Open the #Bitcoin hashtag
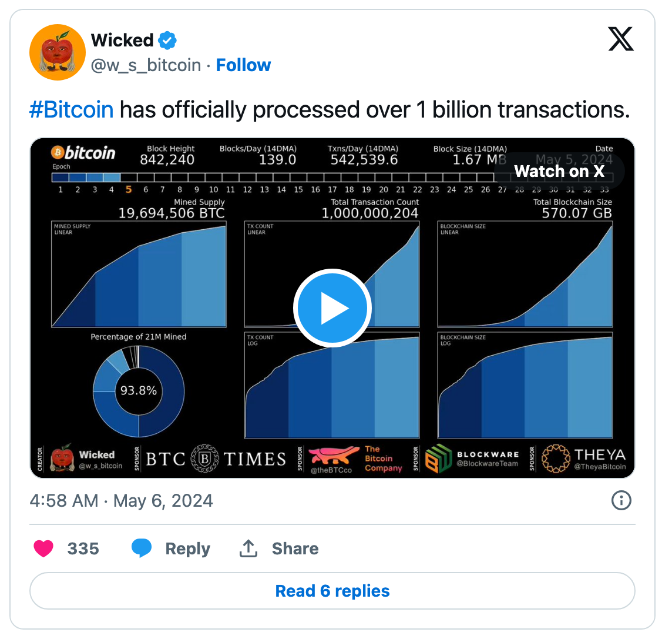Screen dimensions: 672x639 point(71,109)
